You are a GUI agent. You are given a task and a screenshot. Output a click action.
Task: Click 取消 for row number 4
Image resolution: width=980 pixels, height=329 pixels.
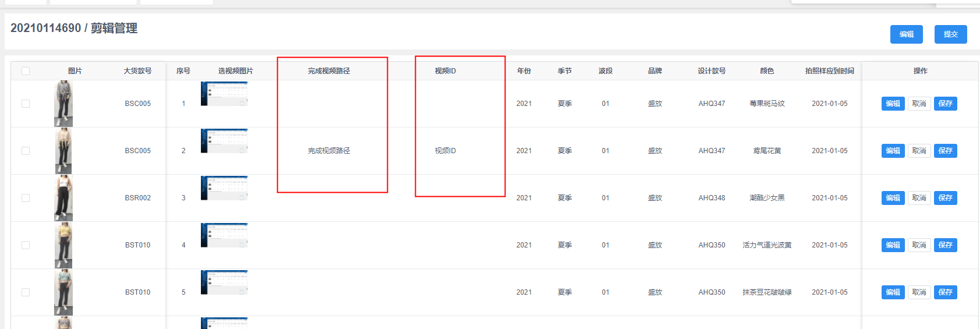(x=919, y=245)
